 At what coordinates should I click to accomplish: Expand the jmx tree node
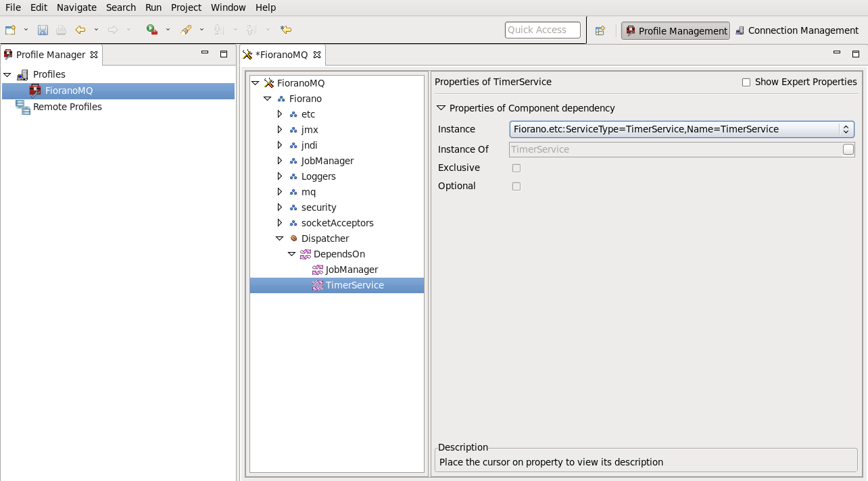280,130
